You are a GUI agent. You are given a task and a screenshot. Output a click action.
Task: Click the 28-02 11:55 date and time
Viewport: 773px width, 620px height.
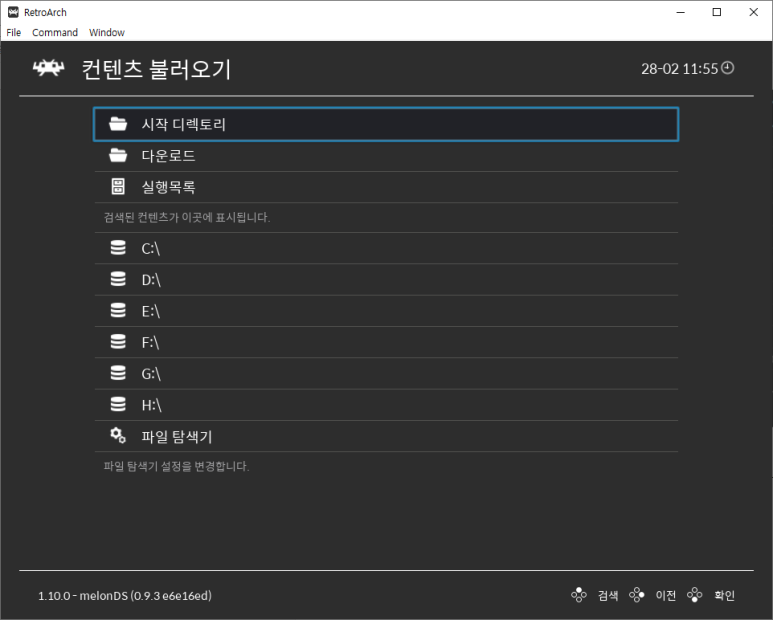pos(679,69)
